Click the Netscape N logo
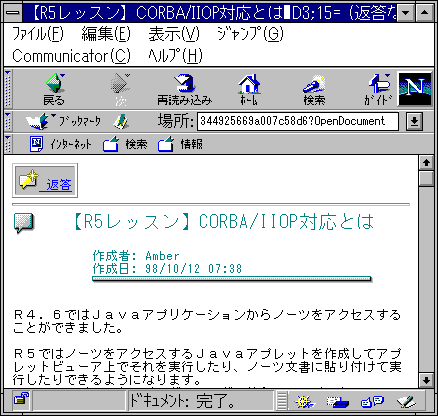This screenshot has height=416, width=438. click(415, 89)
